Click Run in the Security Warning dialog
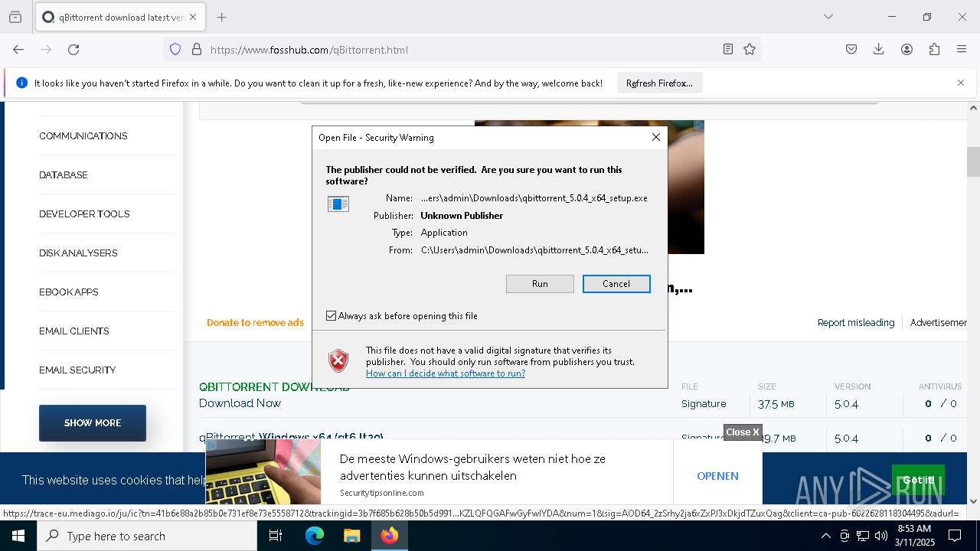Image resolution: width=980 pixels, height=551 pixels. coord(540,284)
